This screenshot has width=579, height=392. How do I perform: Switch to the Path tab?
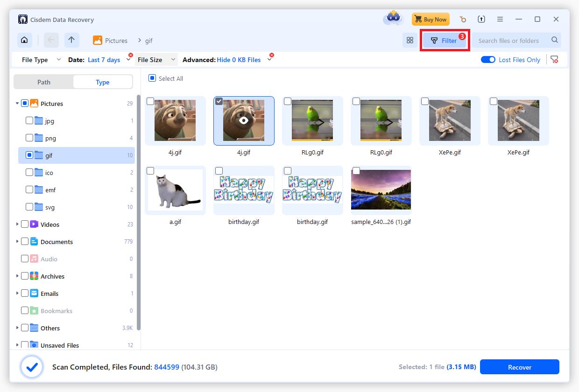44,82
